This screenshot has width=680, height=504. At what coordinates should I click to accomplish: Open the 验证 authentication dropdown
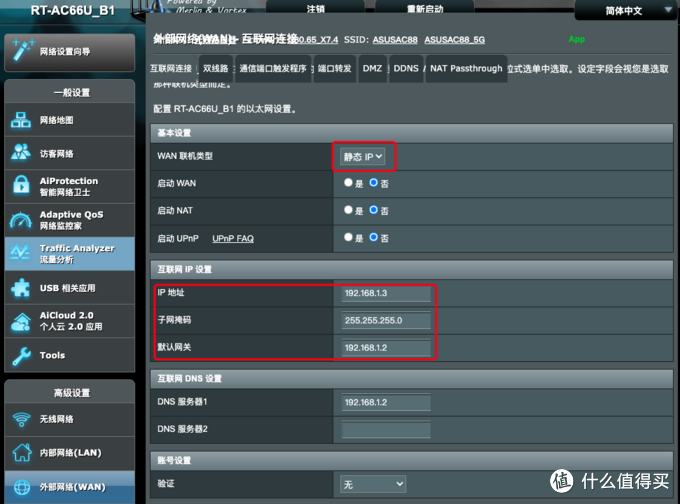pyautogui.click(x=373, y=483)
